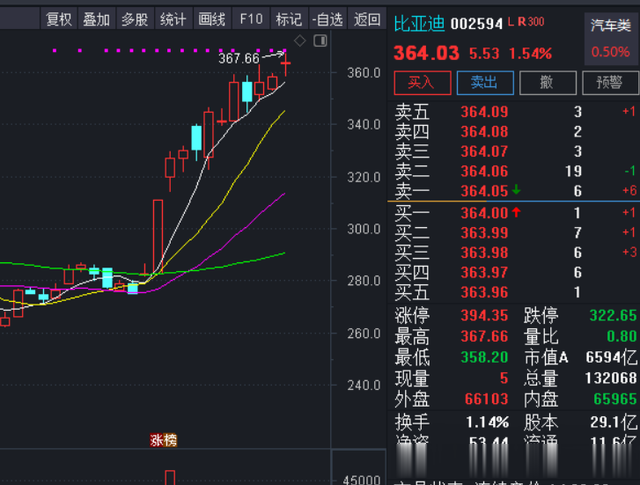
Task: Click the 最低 value 358.20
Action: (x=484, y=357)
